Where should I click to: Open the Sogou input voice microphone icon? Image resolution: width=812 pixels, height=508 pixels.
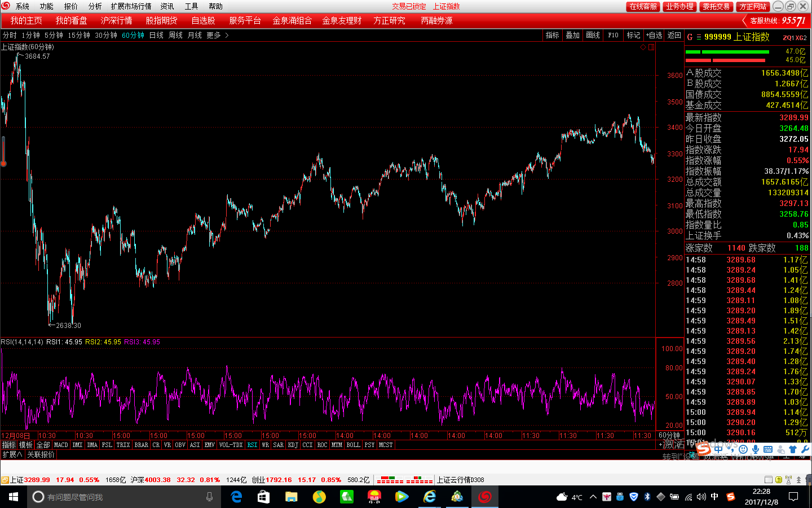pos(756,449)
